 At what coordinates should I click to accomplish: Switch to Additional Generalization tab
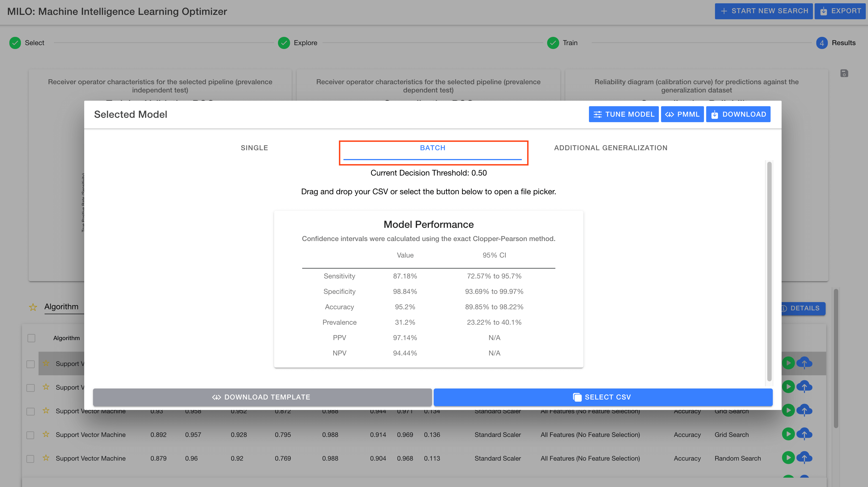(611, 148)
